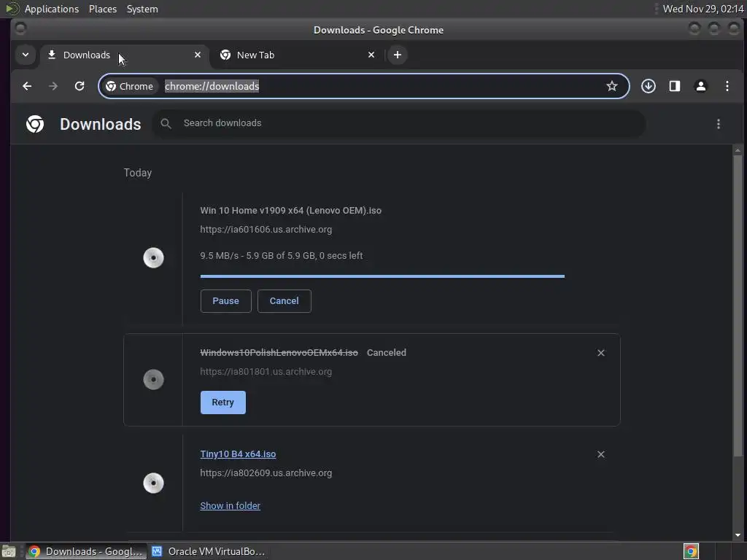Image resolution: width=747 pixels, height=560 pixels.
Task: Reload the downloads page
Action: point(80,86)
